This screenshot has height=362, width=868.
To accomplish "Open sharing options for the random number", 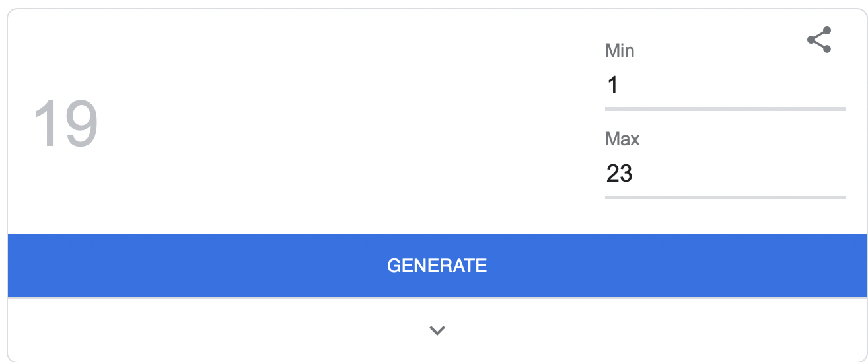I will 819,40.
